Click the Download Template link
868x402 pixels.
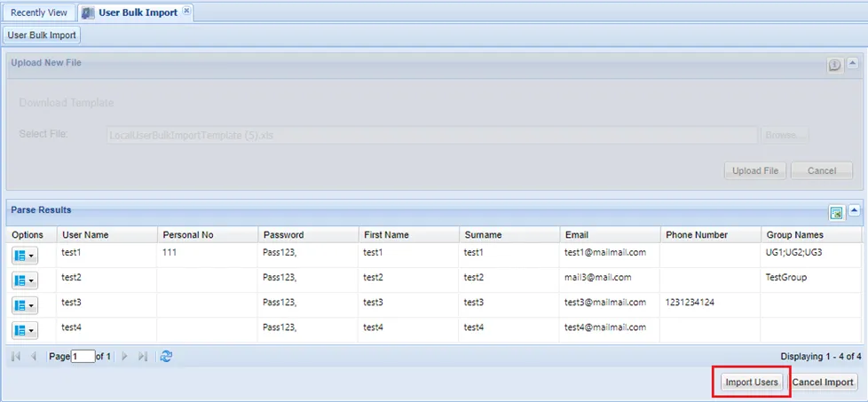[67, 102]
